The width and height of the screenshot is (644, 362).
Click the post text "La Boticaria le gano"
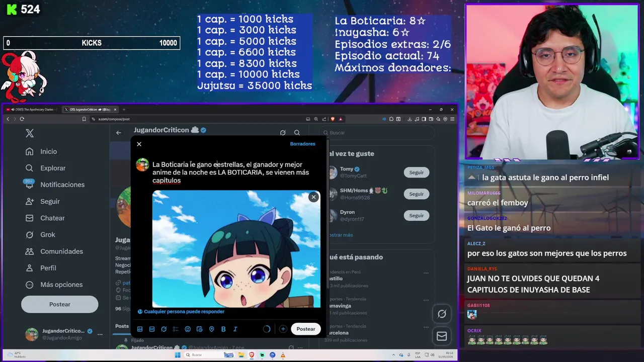click(x=182, y=164)
